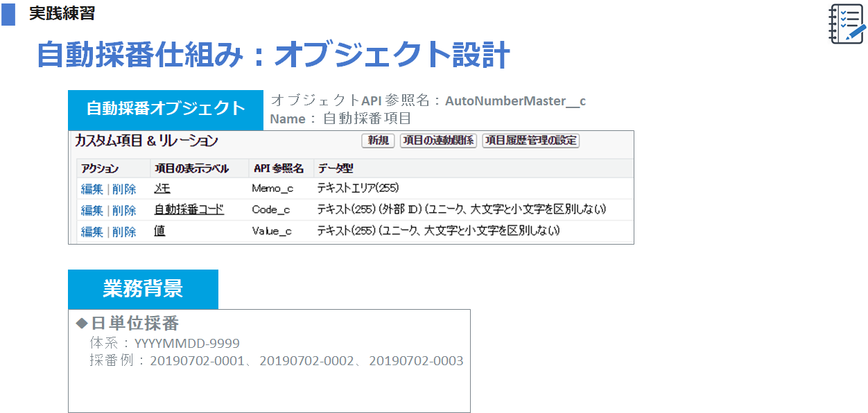
Task: Click the 日単位採番 heading
Action: pos(135,324)
